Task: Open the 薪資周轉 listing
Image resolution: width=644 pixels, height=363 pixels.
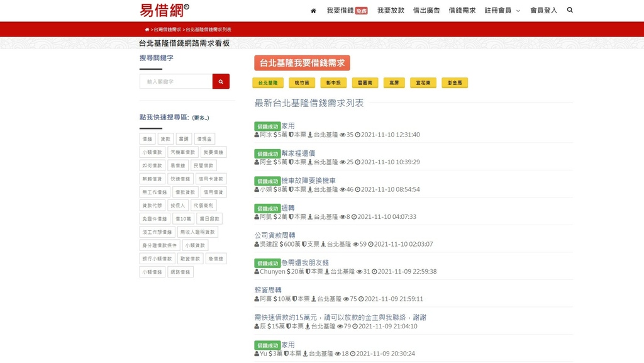Action: [x=268, y=290]
